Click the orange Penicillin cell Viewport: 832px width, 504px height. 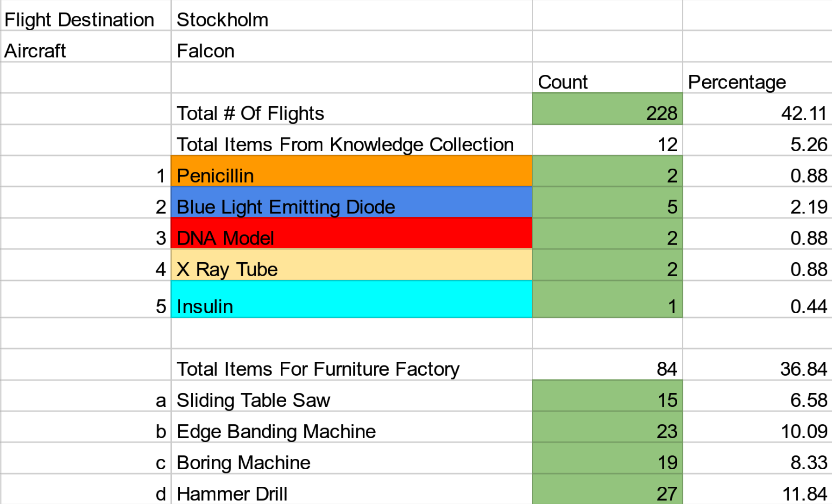(x=351, y=176)
